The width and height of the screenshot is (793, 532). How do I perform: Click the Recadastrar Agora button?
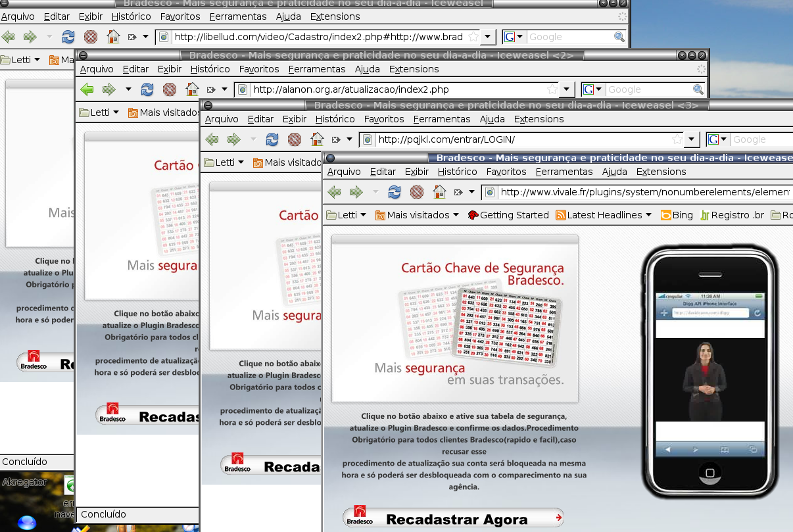point(453,518)
